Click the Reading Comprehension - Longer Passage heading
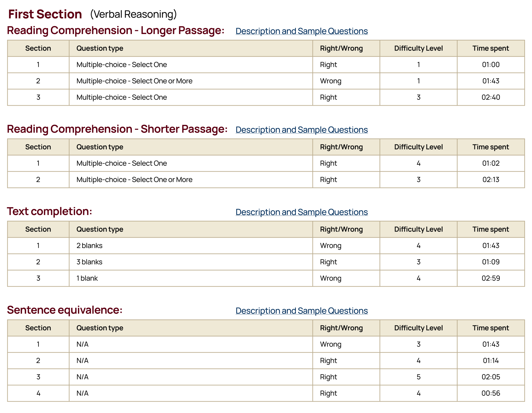The image size is (532, 413). 116,31
